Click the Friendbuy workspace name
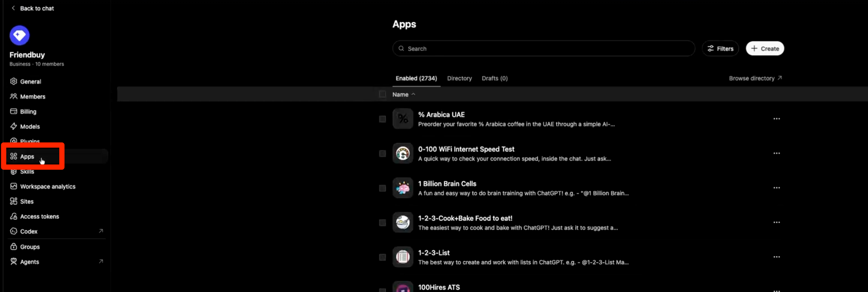 click(27, 55)
